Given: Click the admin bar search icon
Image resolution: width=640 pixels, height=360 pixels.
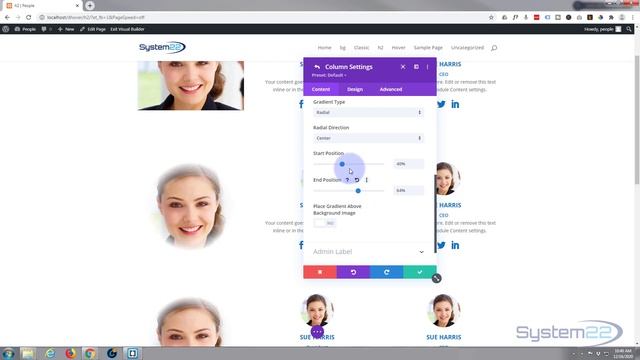Looking at the screenshot, I should tap(629, 29).
